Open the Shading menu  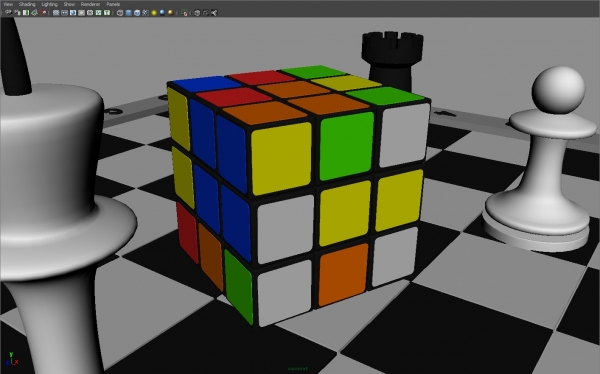(27, 4)
